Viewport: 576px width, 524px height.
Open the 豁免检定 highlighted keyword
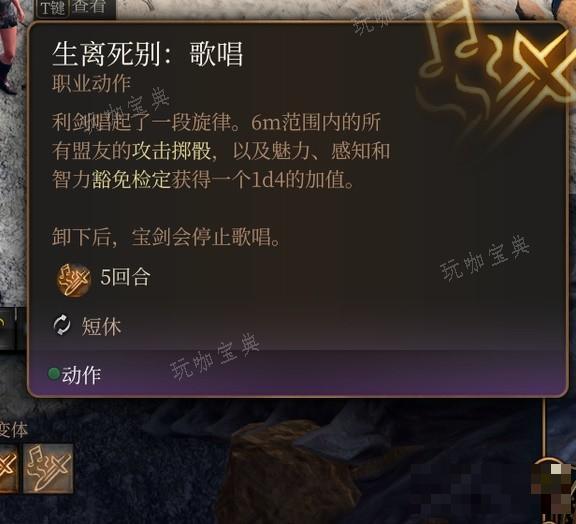coord(131,180)
